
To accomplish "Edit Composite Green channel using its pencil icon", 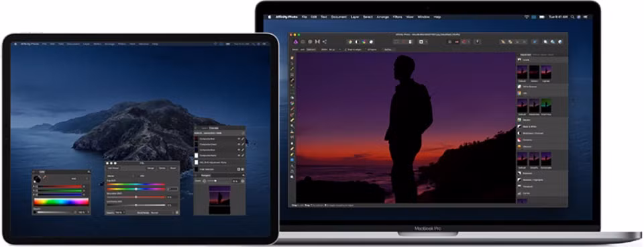I will (x=243, y=144).
